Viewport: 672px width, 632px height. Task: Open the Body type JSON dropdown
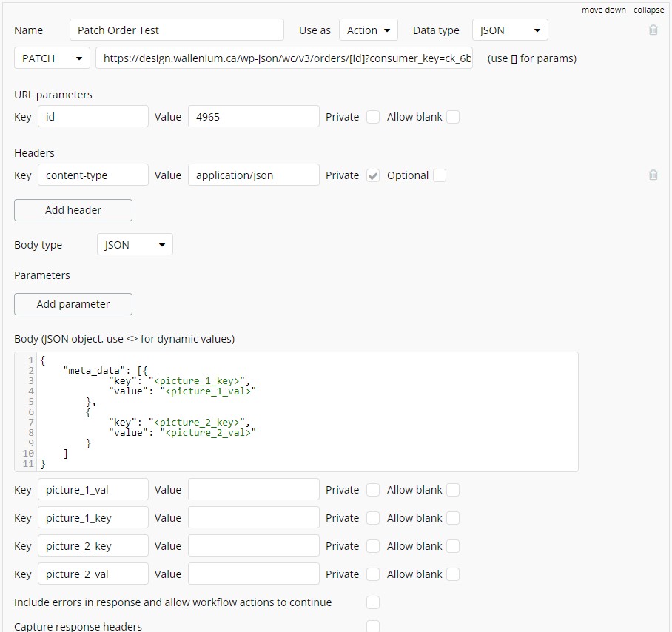tap(134, 244)
